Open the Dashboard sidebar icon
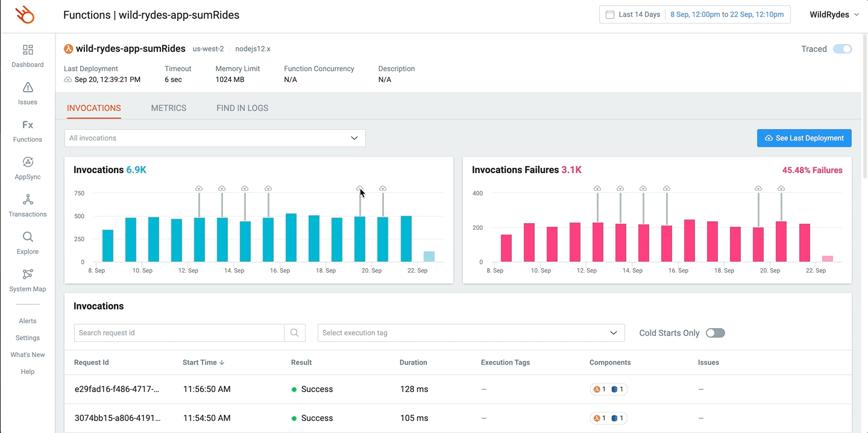Screen dimensions: 868x433 coord(28,49)
